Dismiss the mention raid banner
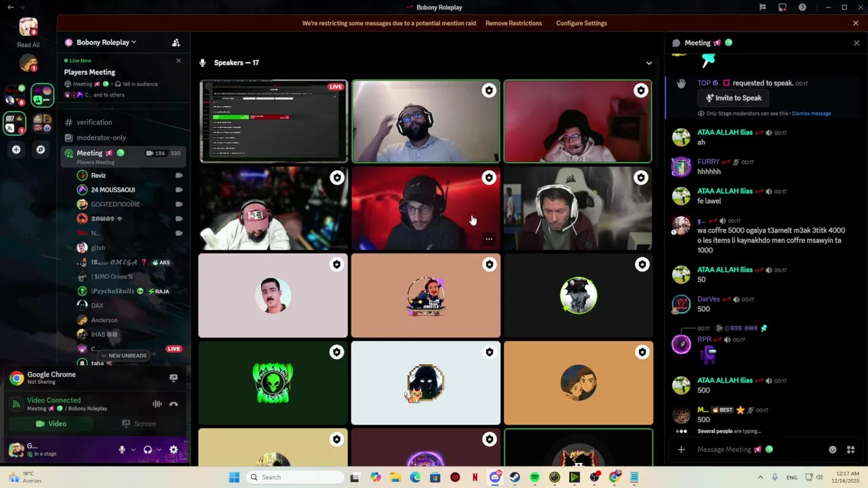This screenshot has height=488, width=868. pyautogui.click(x=856, y=23)
